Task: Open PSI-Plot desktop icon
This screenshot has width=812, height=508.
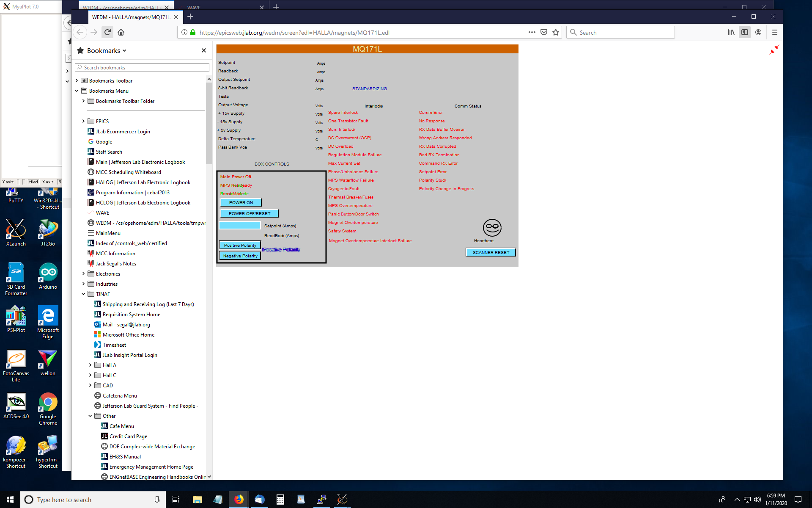Action: point(16,319)
